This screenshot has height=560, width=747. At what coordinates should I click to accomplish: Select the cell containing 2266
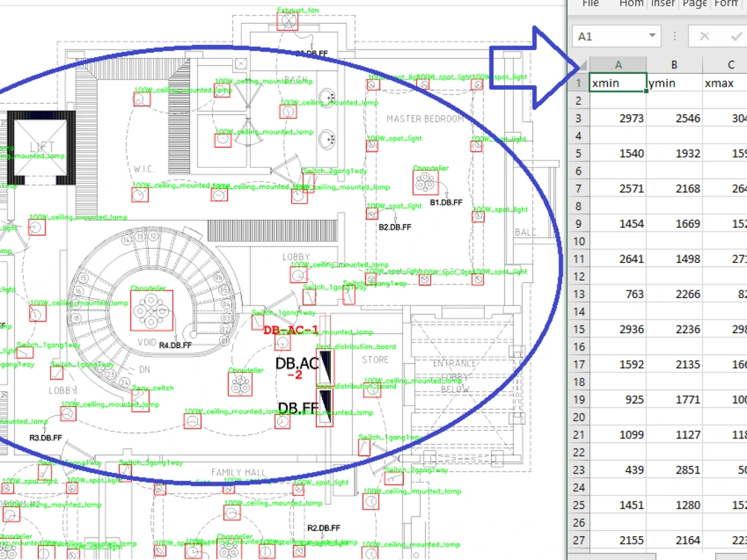[674, 293]
